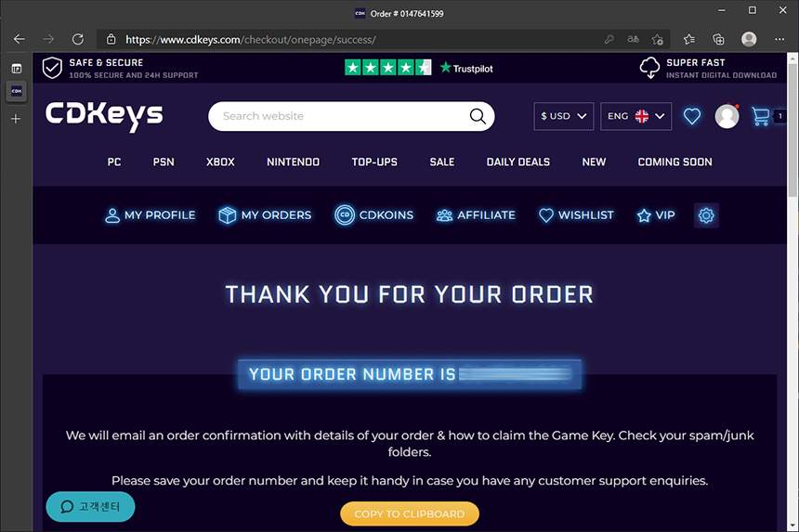The width and height of the screenshot is (799, 532).
Task: Open browser favorites star list icon
Action: [689, 39]
